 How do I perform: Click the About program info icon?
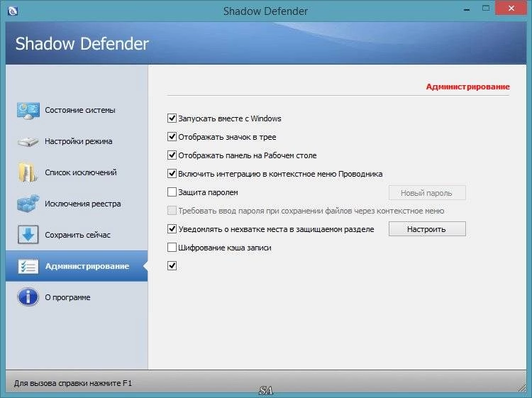[x=28, y=297]
